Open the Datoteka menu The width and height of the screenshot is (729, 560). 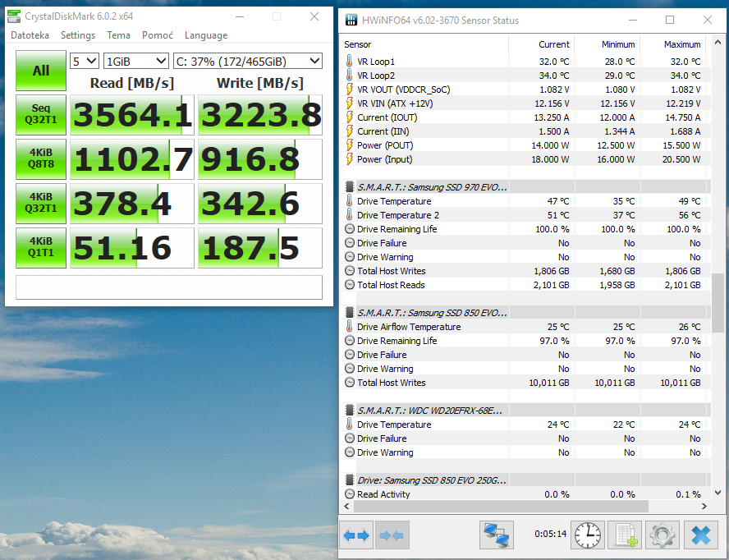click(x=30, y=35)
